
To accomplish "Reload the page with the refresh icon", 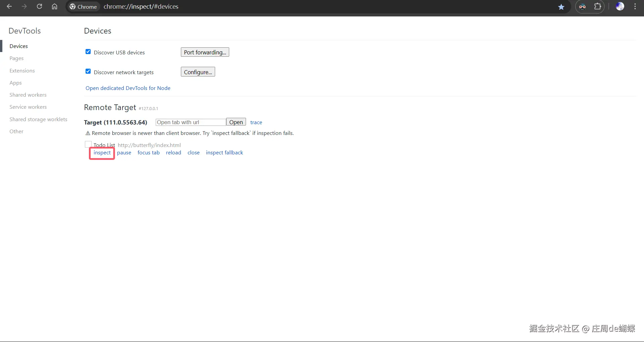I will coord(39,6).
